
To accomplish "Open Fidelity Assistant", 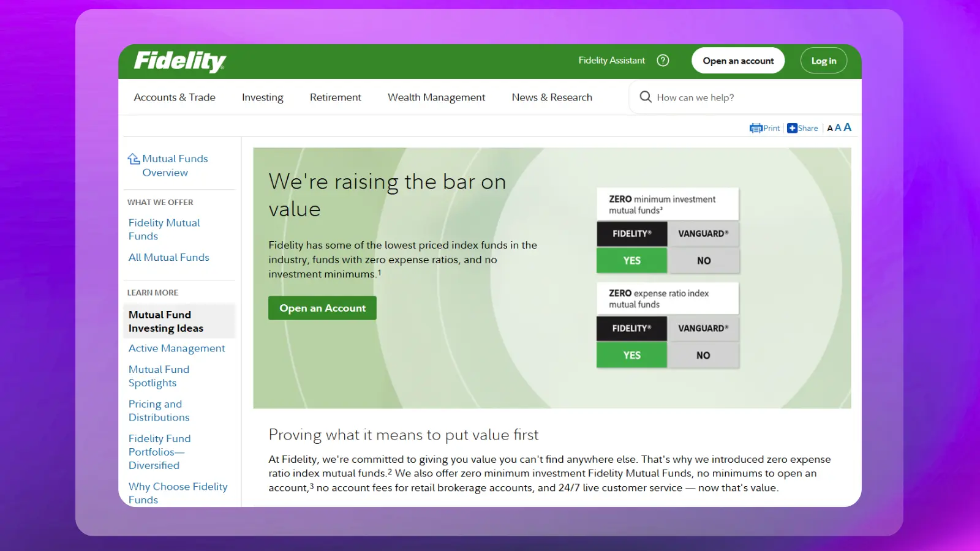I will pyautogui.click(x=611, y=61).
